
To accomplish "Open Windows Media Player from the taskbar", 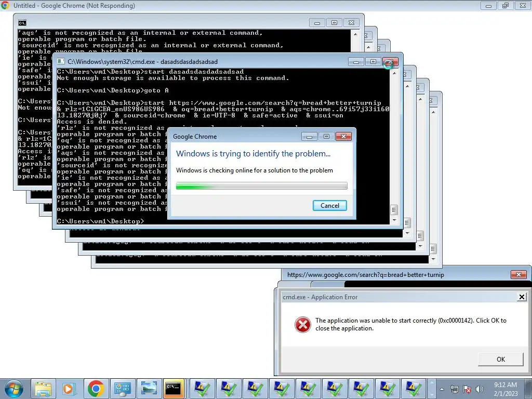I will [69, 389].
